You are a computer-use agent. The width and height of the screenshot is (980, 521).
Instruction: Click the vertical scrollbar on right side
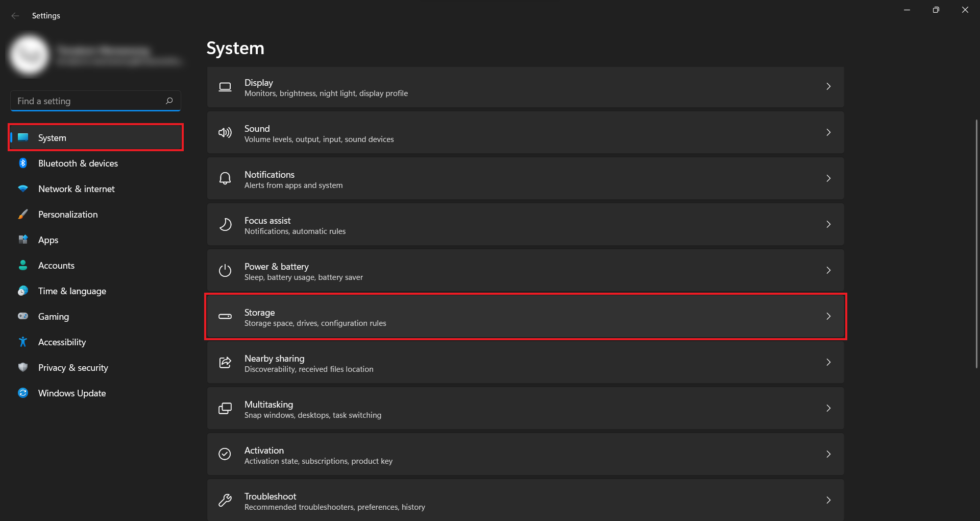point(976,244)
